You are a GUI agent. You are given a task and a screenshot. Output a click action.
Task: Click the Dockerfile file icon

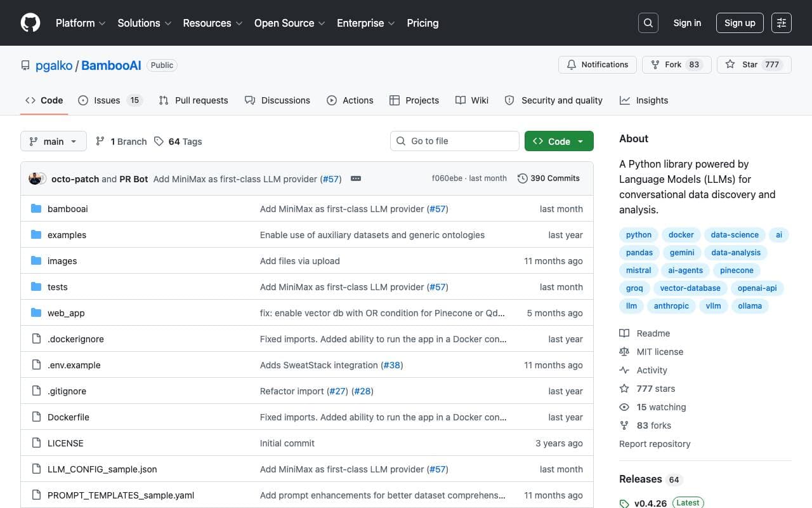tap(36, 417)
